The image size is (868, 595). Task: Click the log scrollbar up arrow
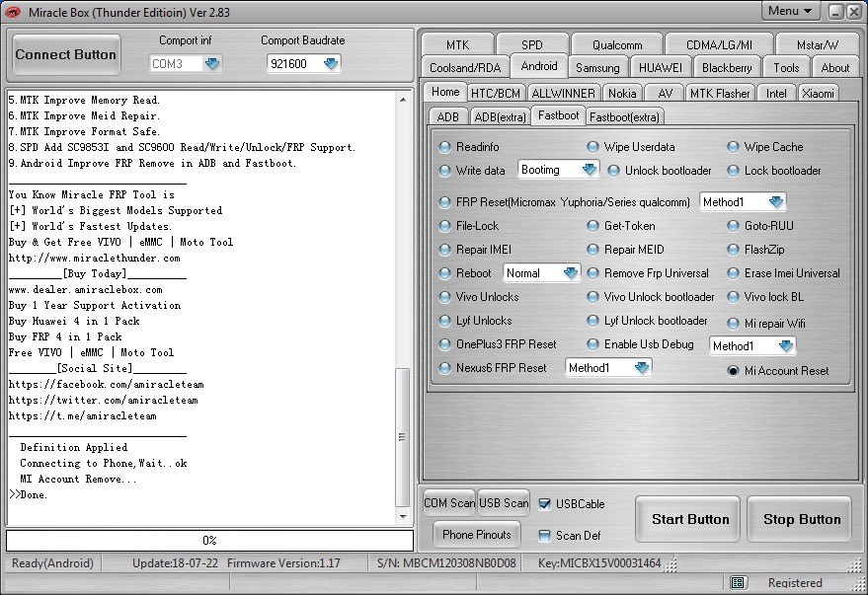click(403, 100)
